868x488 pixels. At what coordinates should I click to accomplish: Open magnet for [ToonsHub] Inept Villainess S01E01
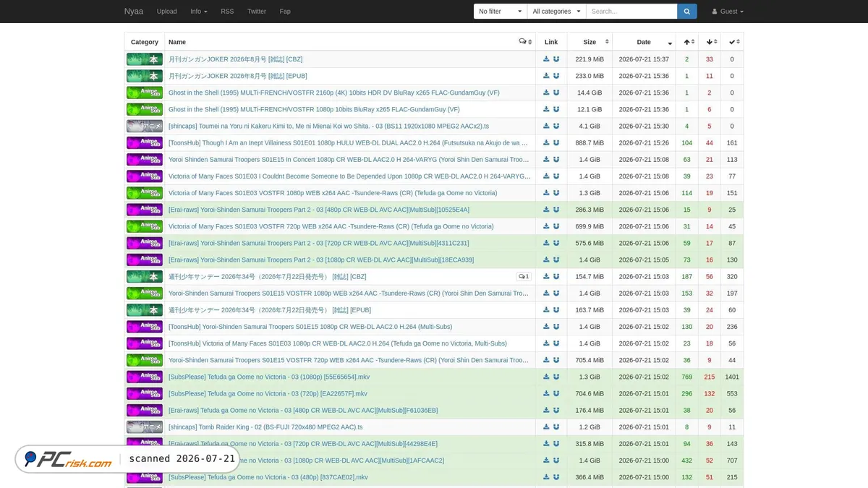click(x=556, y=143)
